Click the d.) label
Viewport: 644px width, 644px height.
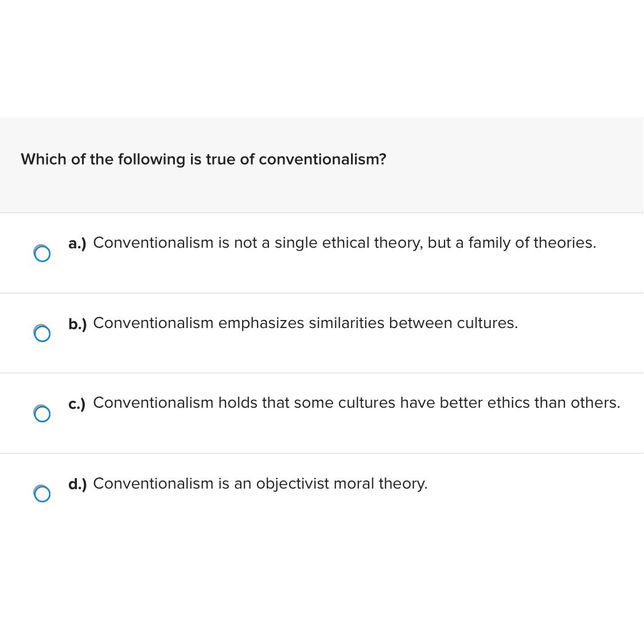[x=77, y=485]
